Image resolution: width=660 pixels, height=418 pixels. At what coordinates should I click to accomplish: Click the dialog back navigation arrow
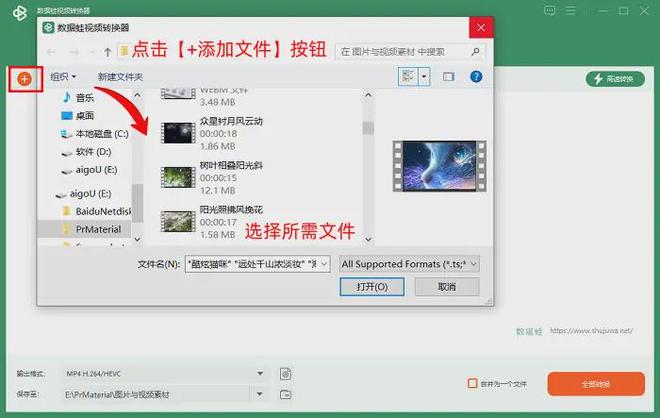(x=51, y=52)
